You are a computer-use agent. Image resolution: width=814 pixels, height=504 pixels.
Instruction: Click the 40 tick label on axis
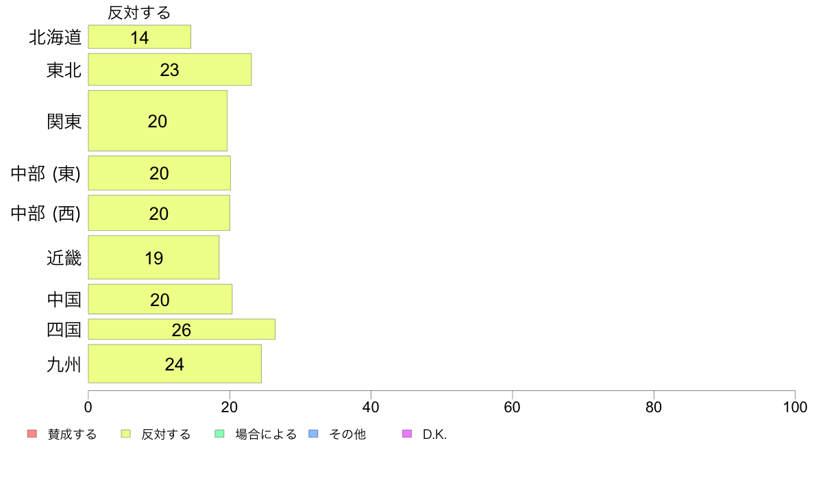371,407
